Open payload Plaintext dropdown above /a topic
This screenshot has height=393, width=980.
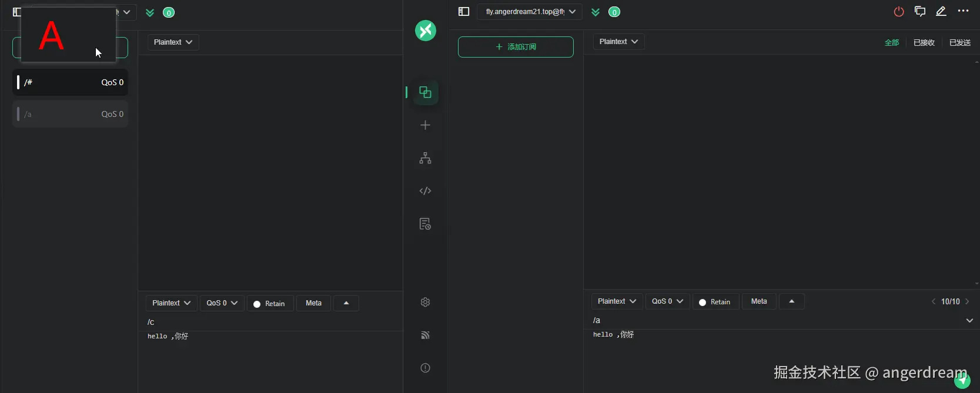point(617,301)
